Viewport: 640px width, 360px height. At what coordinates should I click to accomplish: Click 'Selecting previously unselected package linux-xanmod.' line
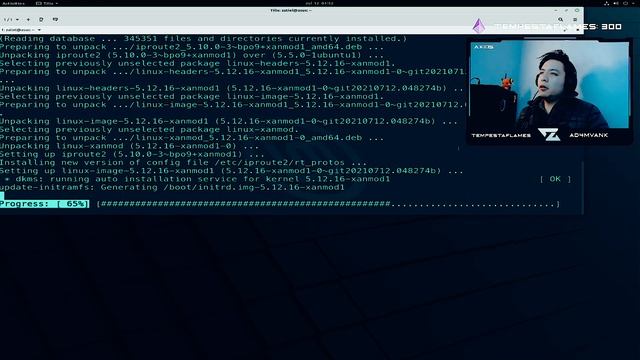coord(149,129)
